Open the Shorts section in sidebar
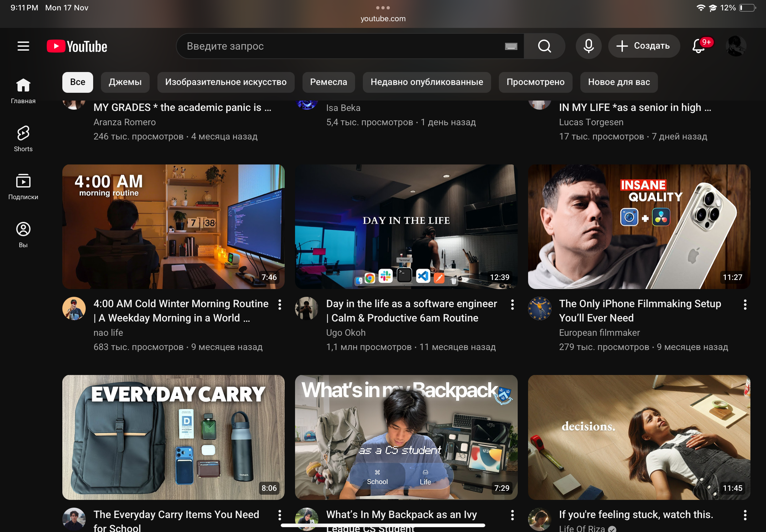 pyautogui.click(x=23, y=139)
